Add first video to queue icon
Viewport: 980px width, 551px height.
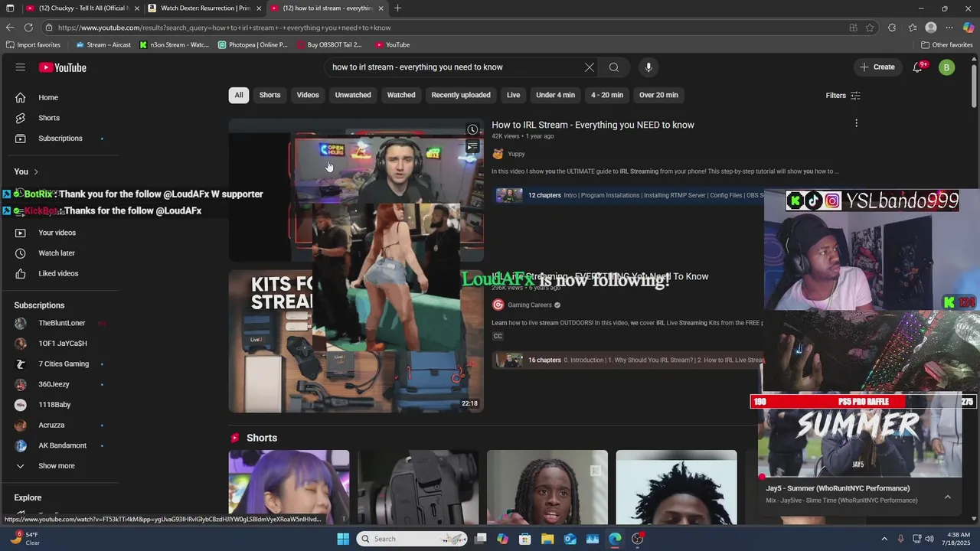point(472,147)
